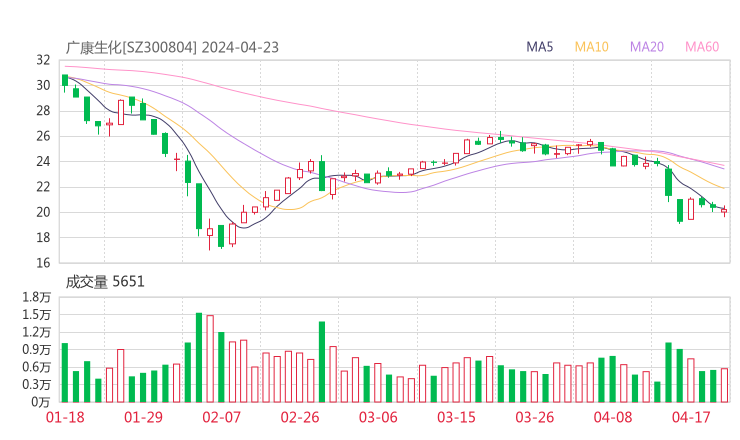Click the MA60 legend label
Screen dimensions: 740x440
coord(702,47)
